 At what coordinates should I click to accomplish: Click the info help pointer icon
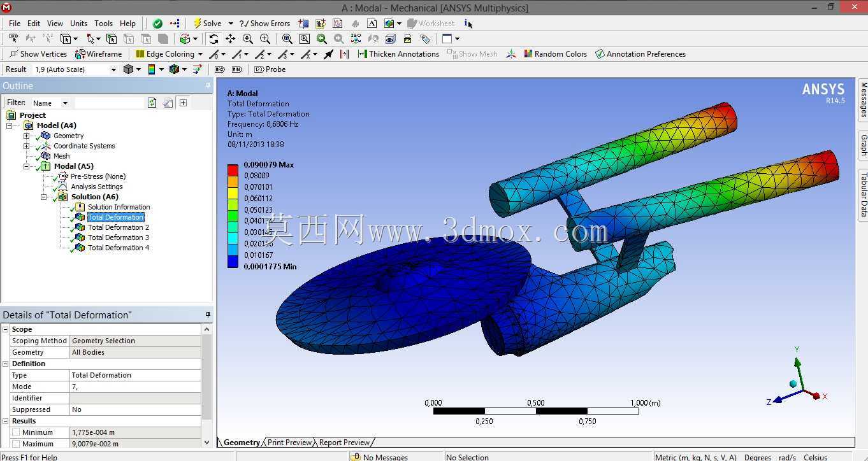tap(468, 24)
